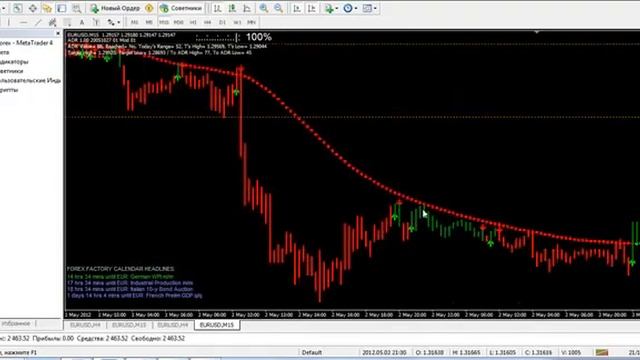Click the Default profile status entry

point(312,352)
